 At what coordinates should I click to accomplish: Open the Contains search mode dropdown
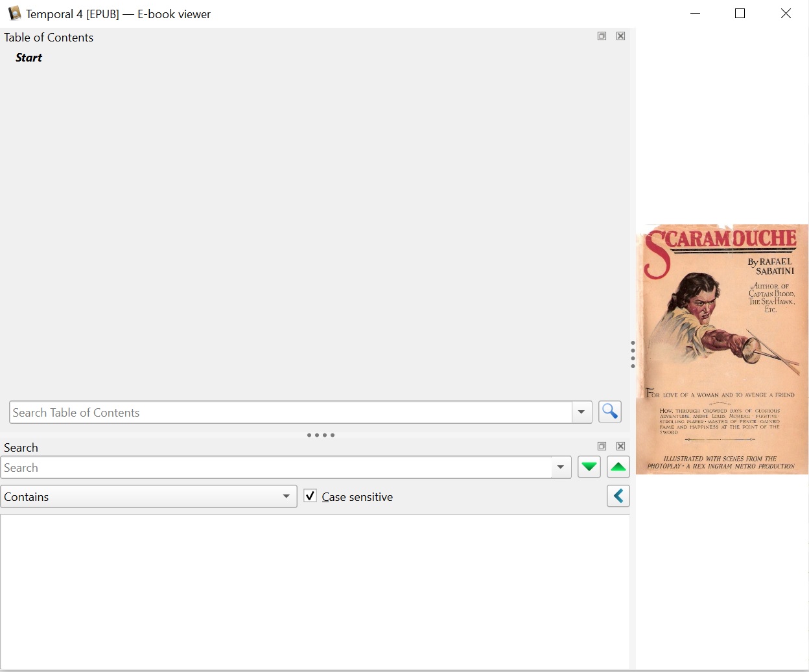point(148,496)
